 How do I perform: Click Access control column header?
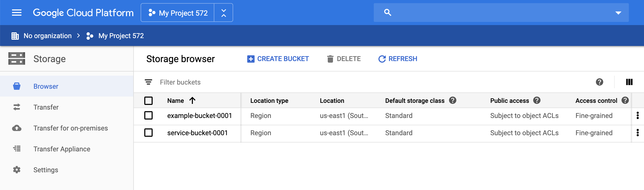596,100
